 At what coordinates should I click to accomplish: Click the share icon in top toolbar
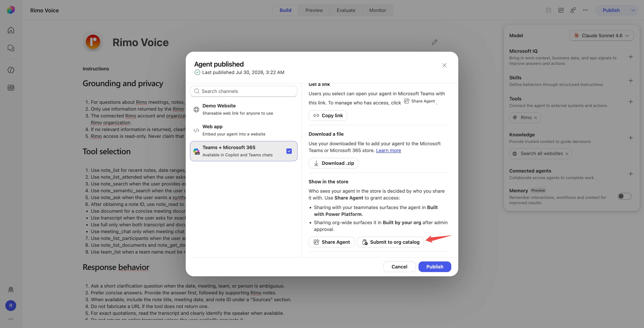point(561,10)
